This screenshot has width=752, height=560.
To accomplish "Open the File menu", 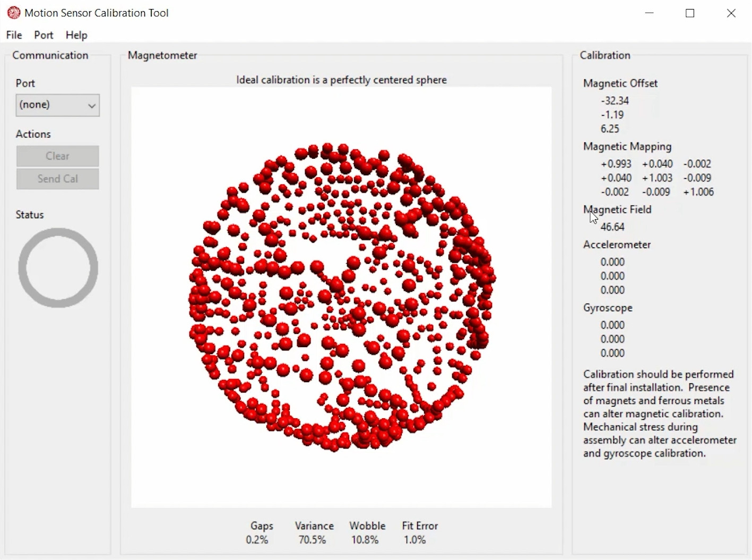I will [13, 35].
